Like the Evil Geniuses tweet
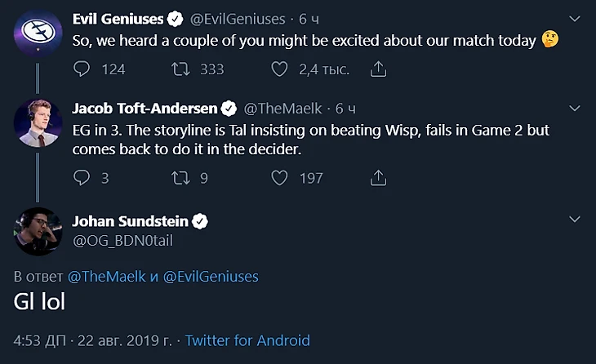Image resolution: width=596 pixels, height=364 pixels. [280, 69]
